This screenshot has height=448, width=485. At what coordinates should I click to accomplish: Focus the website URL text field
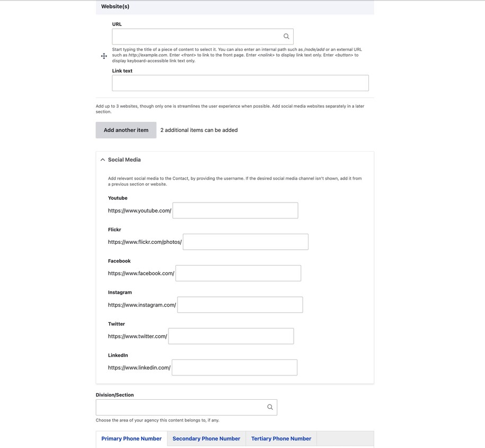pyautogui.click(x=196, y=37)
